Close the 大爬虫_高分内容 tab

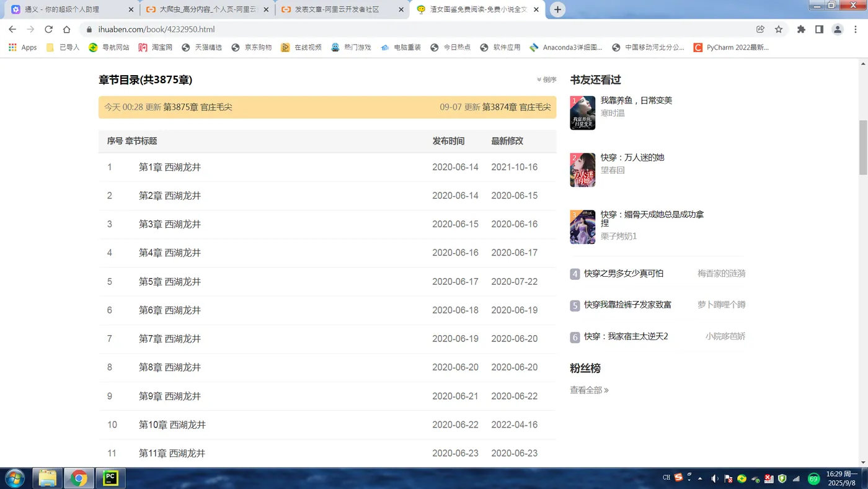(266, 9)
